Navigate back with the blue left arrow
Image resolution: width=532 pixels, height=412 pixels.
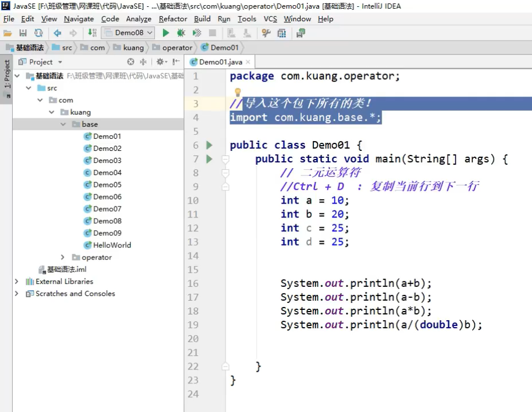(x=57, y=33)
